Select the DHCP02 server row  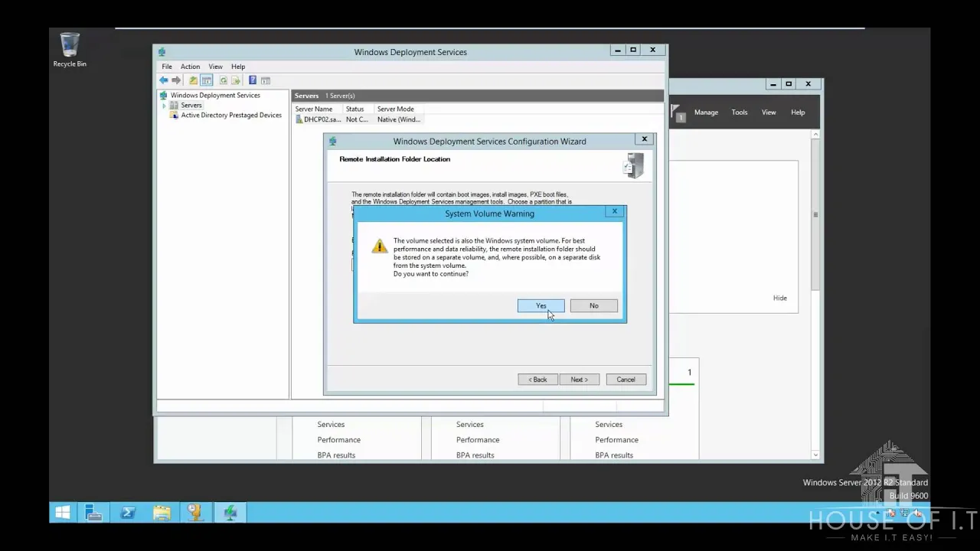pos(358,119)
